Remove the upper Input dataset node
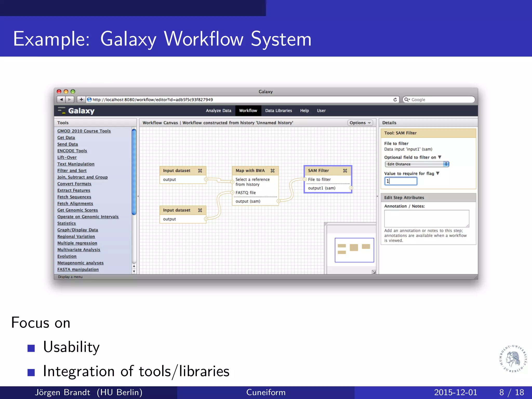 [200, 171]
